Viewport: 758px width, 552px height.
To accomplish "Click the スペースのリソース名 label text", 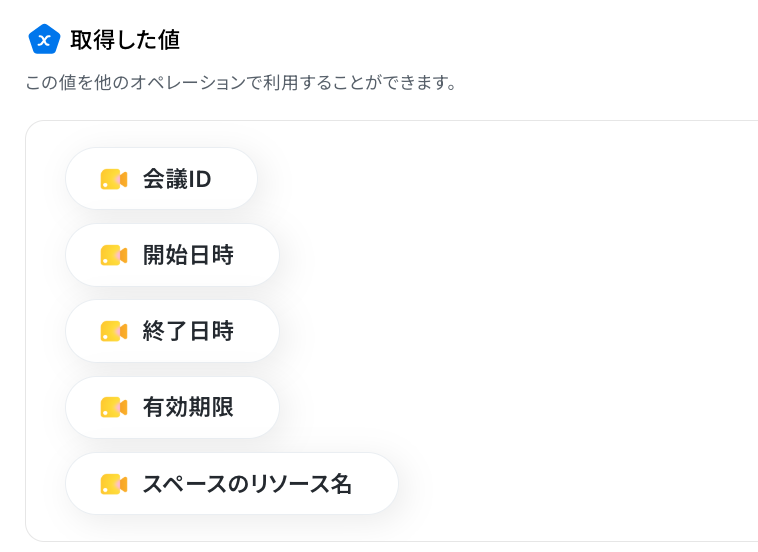I will click(247, 484).
